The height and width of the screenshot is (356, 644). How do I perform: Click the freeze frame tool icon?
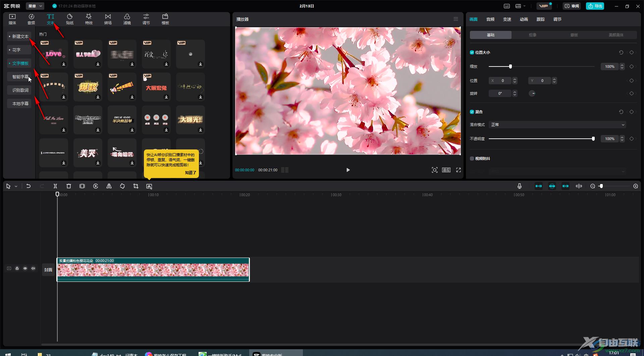[x=82, y=186]
